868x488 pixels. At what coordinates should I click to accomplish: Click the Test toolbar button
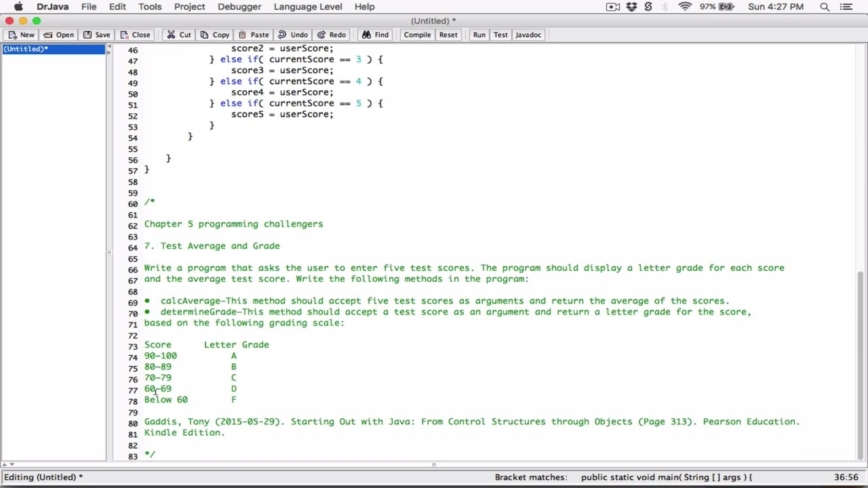(500, 35)
